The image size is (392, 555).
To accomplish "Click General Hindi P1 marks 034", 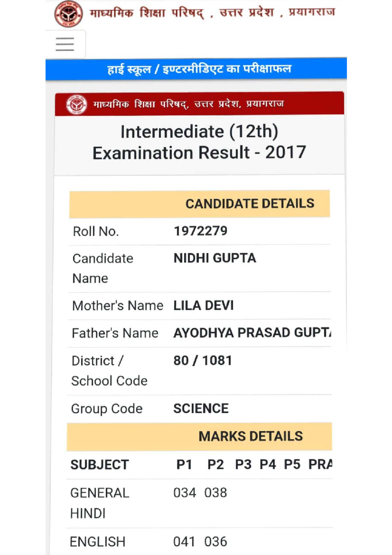I will tap(185, 493).
